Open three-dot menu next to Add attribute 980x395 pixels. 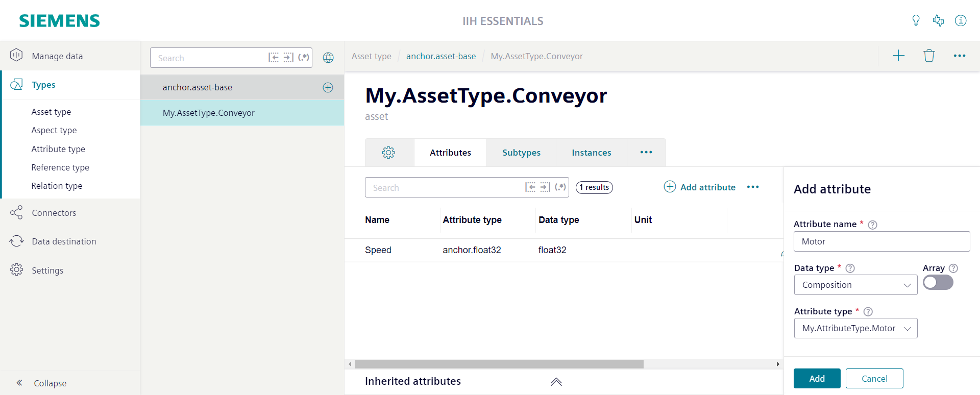[x=753, y=187]
